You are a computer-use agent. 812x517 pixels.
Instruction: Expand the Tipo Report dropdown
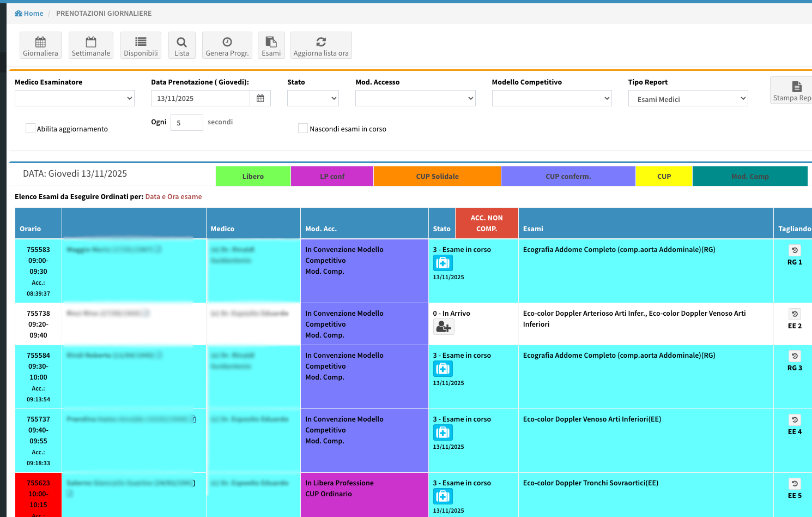688,99
